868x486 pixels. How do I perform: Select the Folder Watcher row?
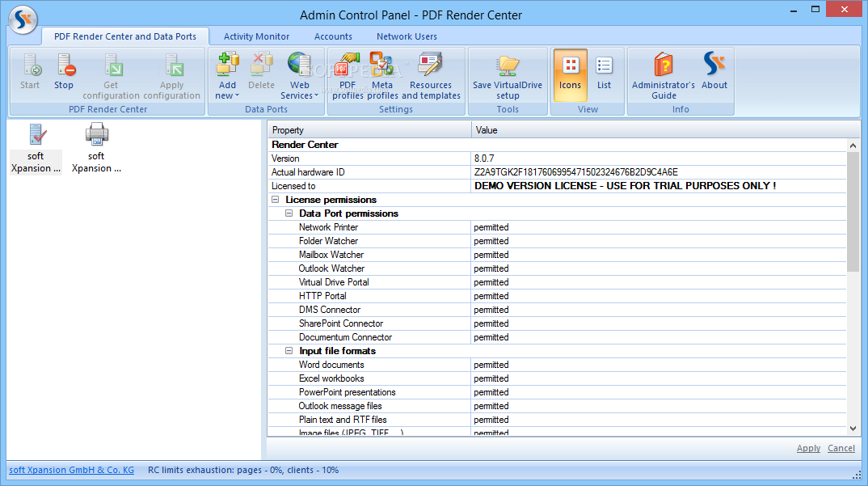[x=557, y=241]
